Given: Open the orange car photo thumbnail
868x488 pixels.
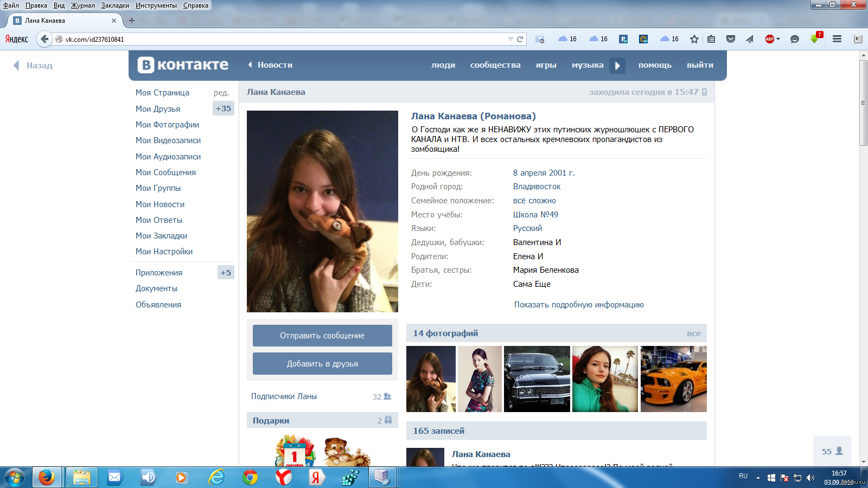Looking at the screenshot, I should [673, 379].
